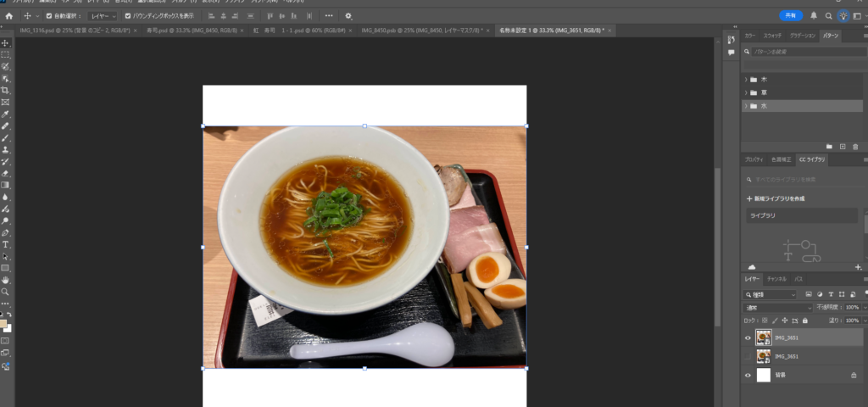Select the Crop tool in the toolbar
Screen dimensions: 868x407
[x=5, y=90]
